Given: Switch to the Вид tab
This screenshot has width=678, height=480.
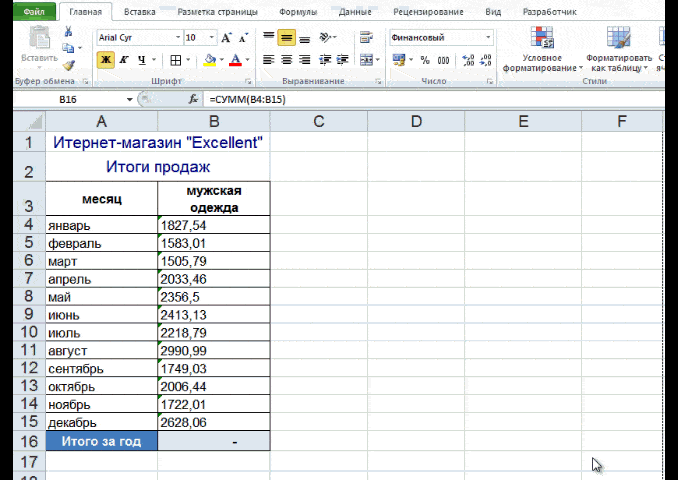Looking at the screenshot, I should [x=493, y=12].
